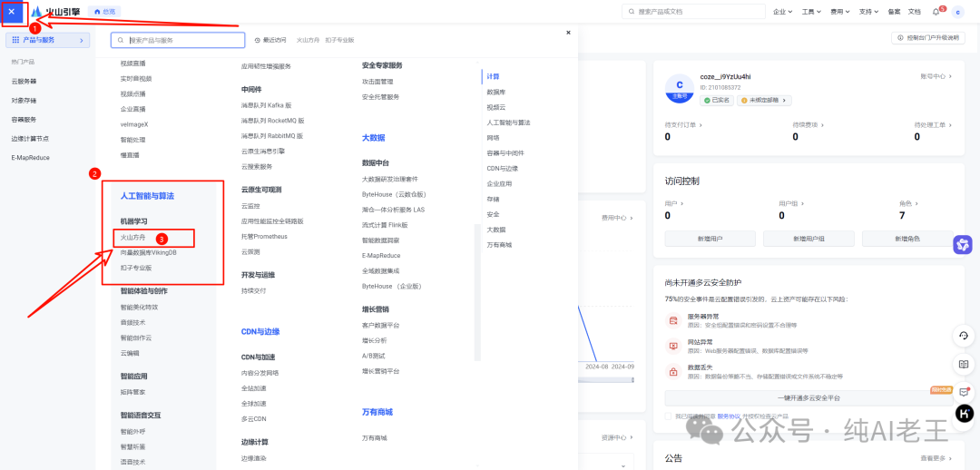
Task: Open 托管Prometheus product
Action: pyautogui.click(x=264, y=236)
